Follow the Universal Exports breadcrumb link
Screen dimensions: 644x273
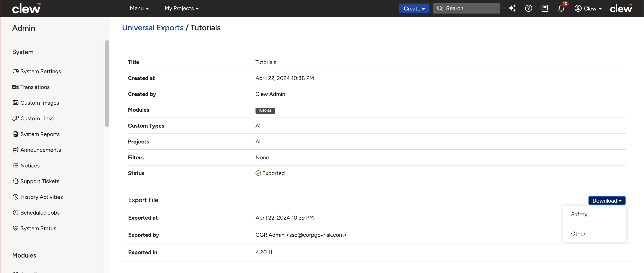(x=153, y=27)
